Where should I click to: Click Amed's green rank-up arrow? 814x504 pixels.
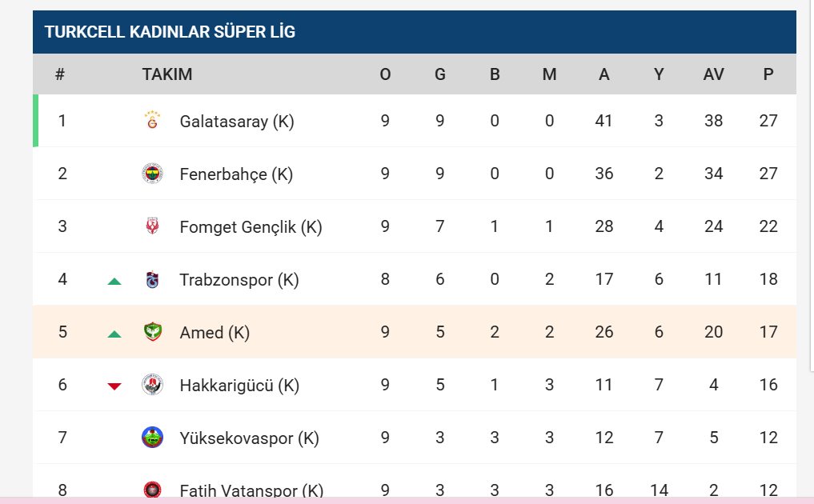click(114, 334)
